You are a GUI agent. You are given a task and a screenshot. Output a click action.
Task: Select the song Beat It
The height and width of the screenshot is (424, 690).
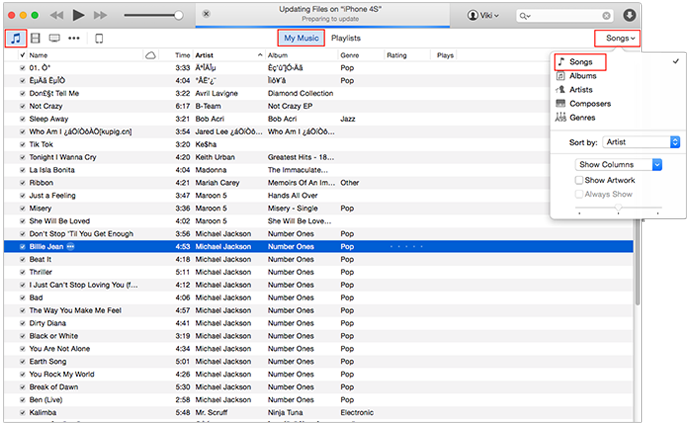coord(40,260)
